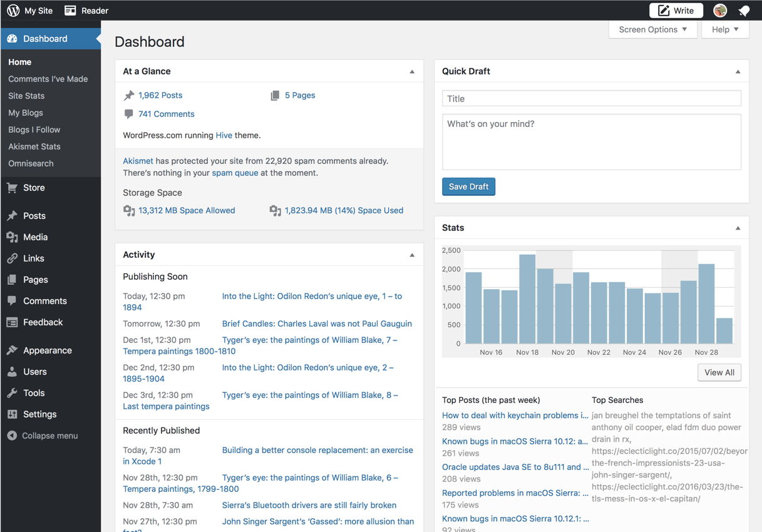Click the user avatar icon
The image size is (762, 532).
tap(720, 11)
